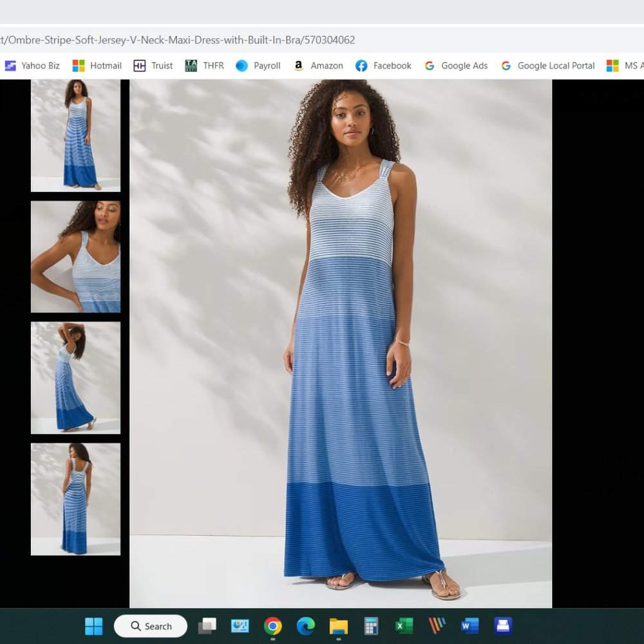
Task: Open the Hotmail bookmark
Action: coord(97,66)
